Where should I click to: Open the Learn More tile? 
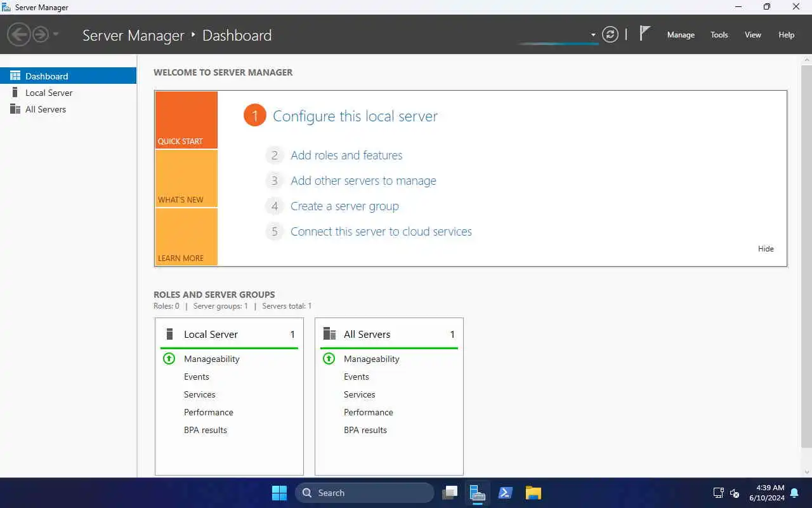point(187,237)
